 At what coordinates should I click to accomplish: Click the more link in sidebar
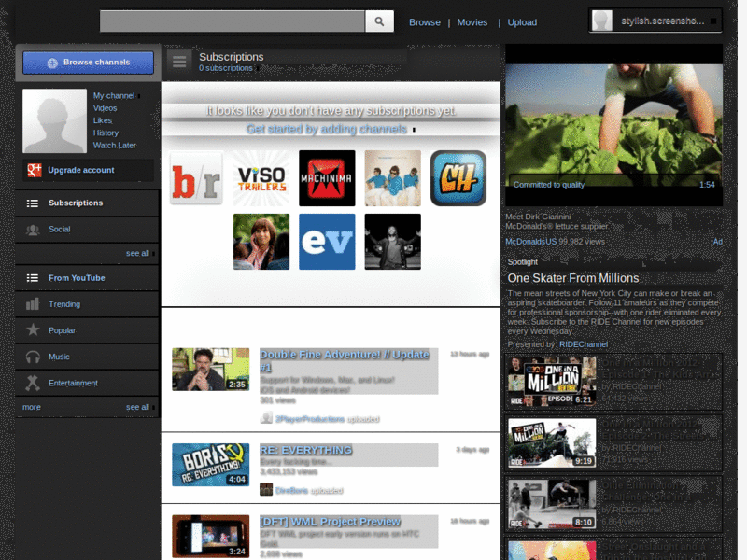point(32,407)
